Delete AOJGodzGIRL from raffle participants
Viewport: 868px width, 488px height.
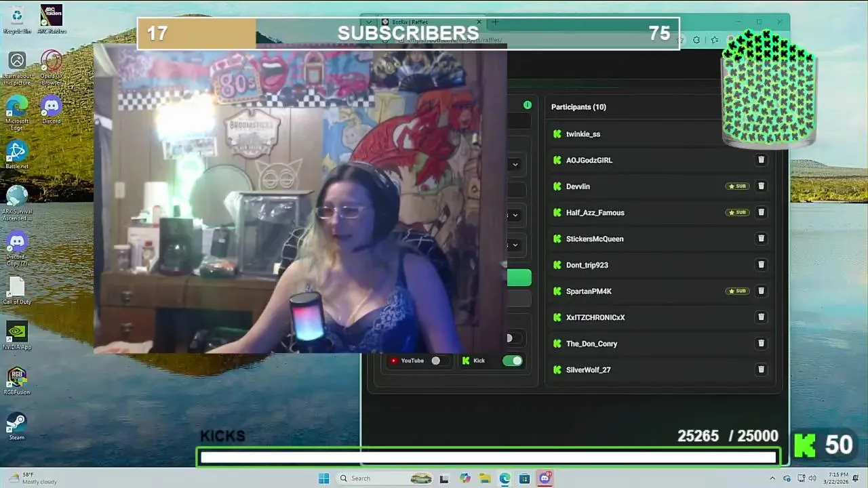coord(761,160)
